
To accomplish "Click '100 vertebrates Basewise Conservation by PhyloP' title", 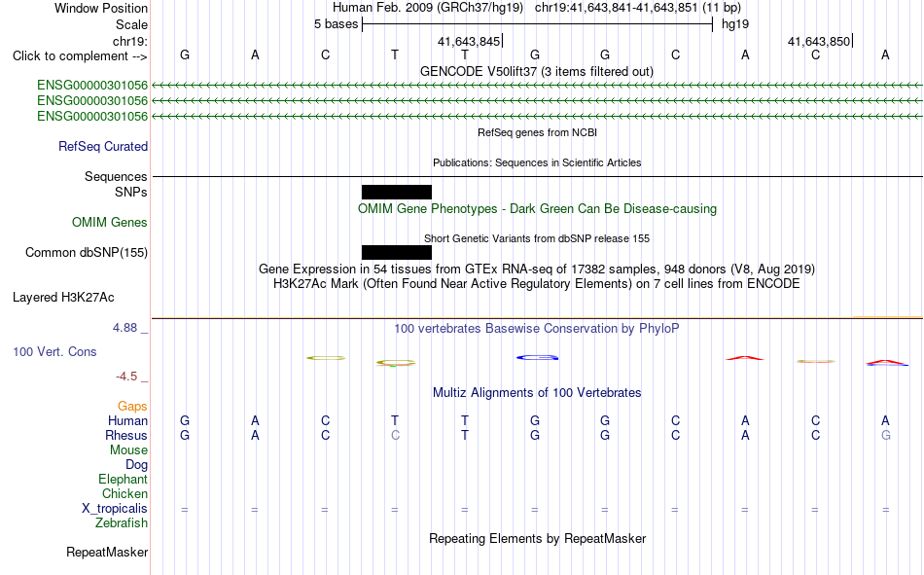I will (x=537, y=329).
